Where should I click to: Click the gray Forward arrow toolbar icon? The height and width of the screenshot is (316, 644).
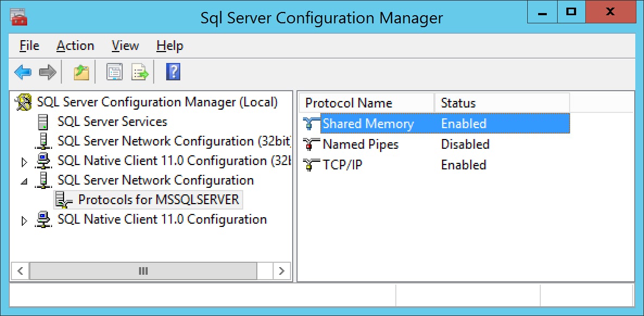(x=48, y=73)
